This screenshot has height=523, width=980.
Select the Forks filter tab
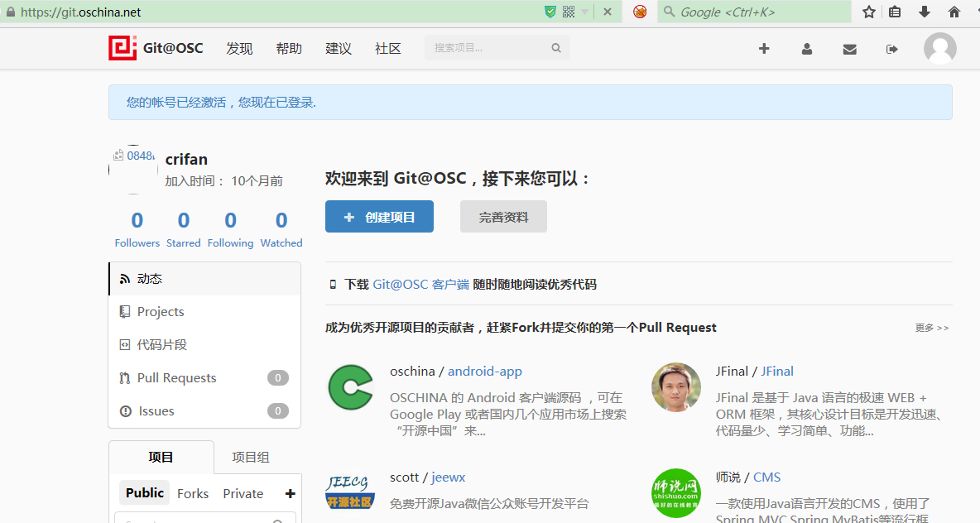pos(193,494)
